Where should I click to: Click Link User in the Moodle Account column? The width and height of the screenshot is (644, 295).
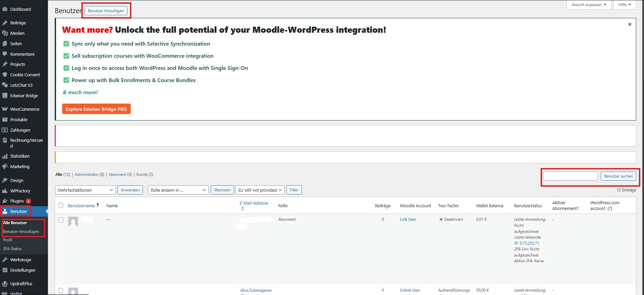tap(408, 219)
